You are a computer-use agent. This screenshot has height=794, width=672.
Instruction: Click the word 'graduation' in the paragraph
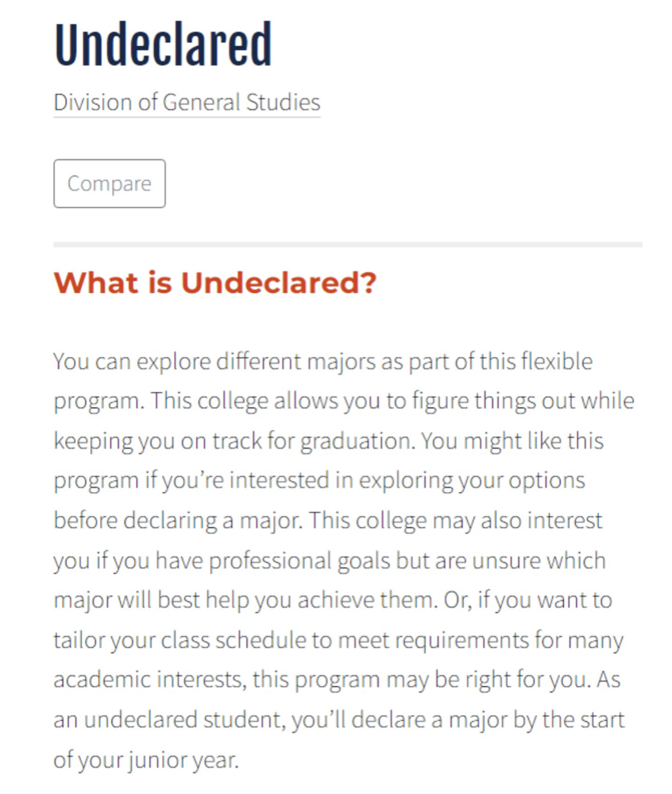358,441
